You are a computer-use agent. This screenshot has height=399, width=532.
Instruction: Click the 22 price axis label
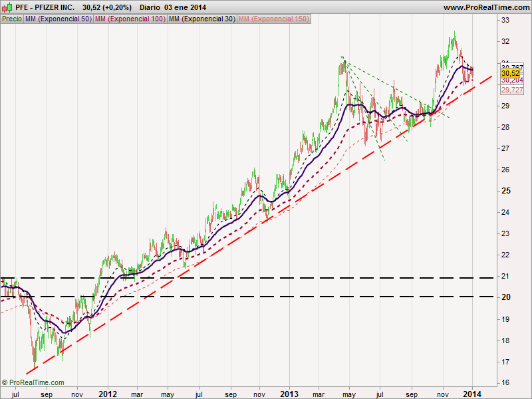point(505,255)
